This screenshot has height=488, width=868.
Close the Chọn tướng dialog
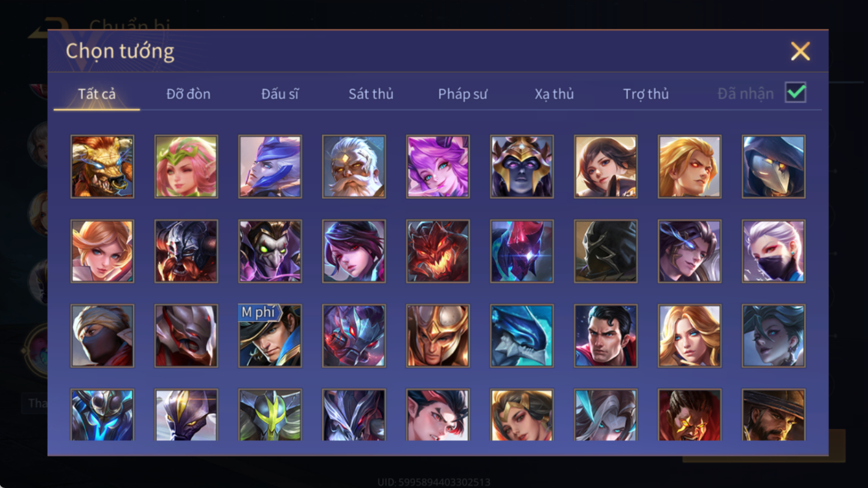[x=800, y=51]
